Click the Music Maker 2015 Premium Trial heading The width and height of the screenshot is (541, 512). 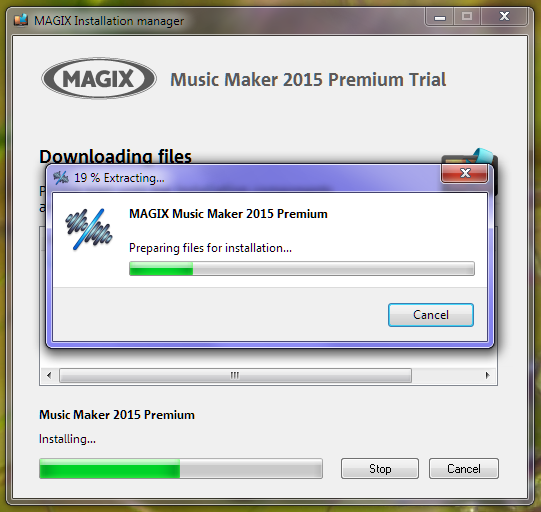pyautogui.click(x=308, y=80)
